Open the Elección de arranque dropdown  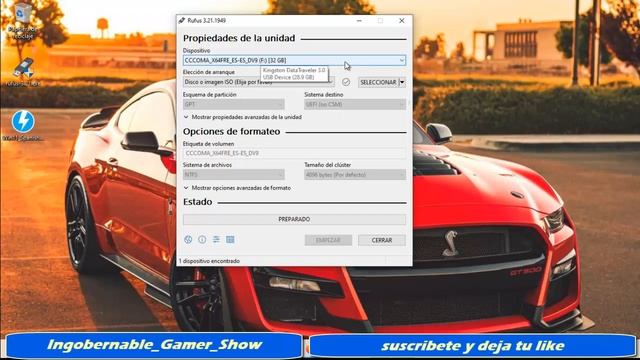coord(259,82)
